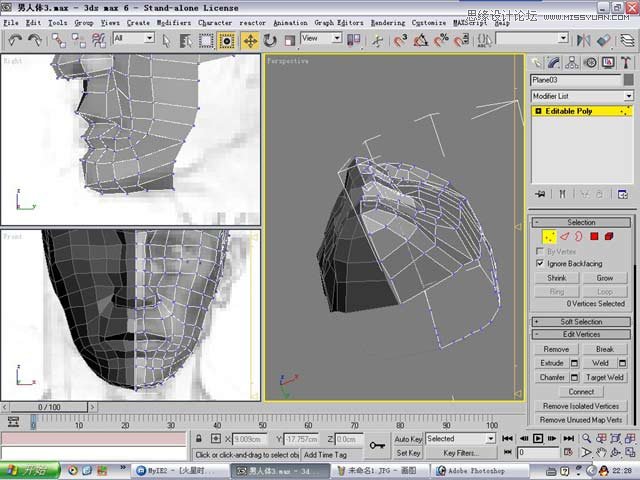Click the Plane03 object name field
Viewport: 640px width, 480px height.
576,80
